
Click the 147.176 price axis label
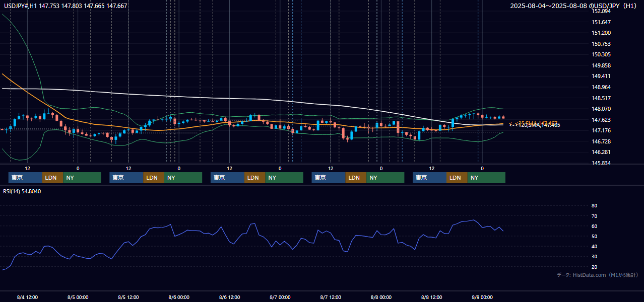click(x=601, y=130)
